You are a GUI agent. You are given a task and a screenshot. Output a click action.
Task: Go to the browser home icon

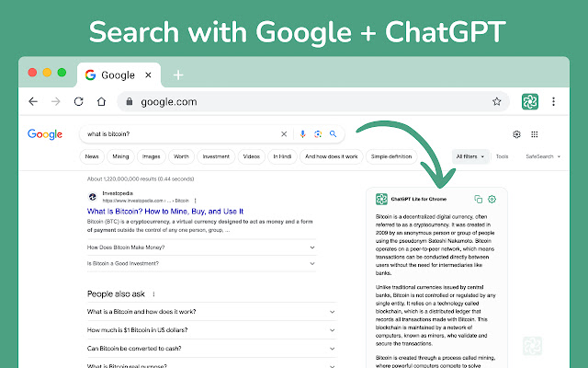(x=101, y=101)
